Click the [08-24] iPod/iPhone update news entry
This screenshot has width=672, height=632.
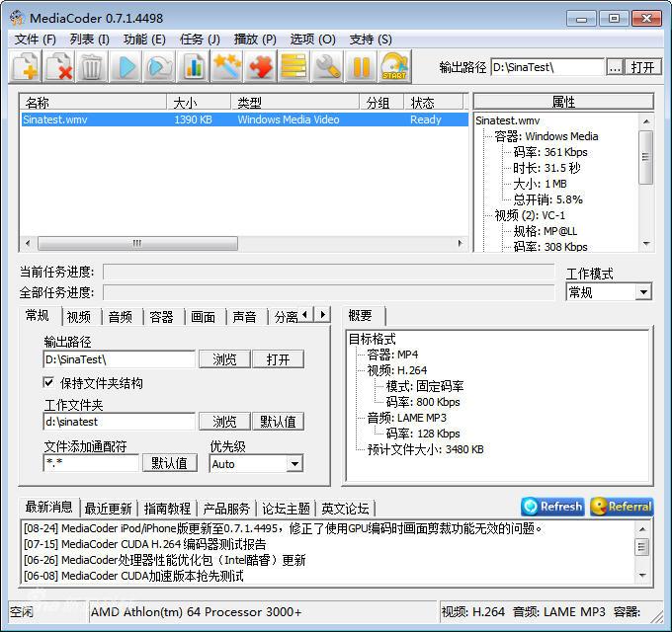coord(283,528)
